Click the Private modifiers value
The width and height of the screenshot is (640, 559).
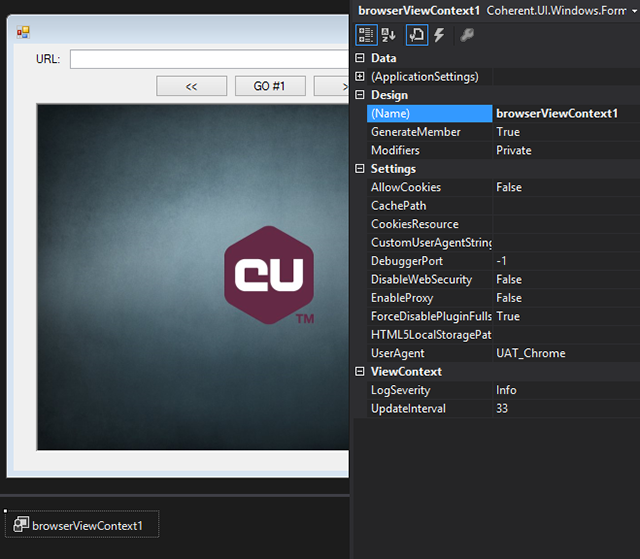pos(567,150)
